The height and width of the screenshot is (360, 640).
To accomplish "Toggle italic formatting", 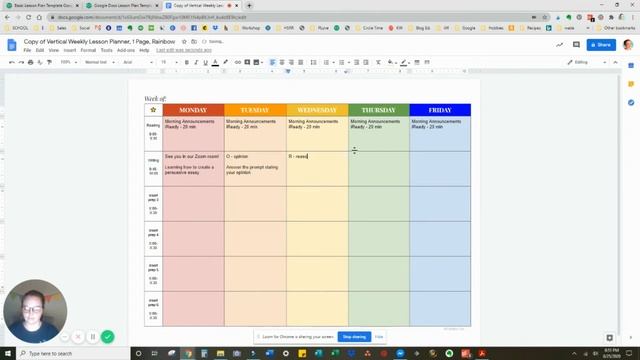I will (x=196, y=62).
